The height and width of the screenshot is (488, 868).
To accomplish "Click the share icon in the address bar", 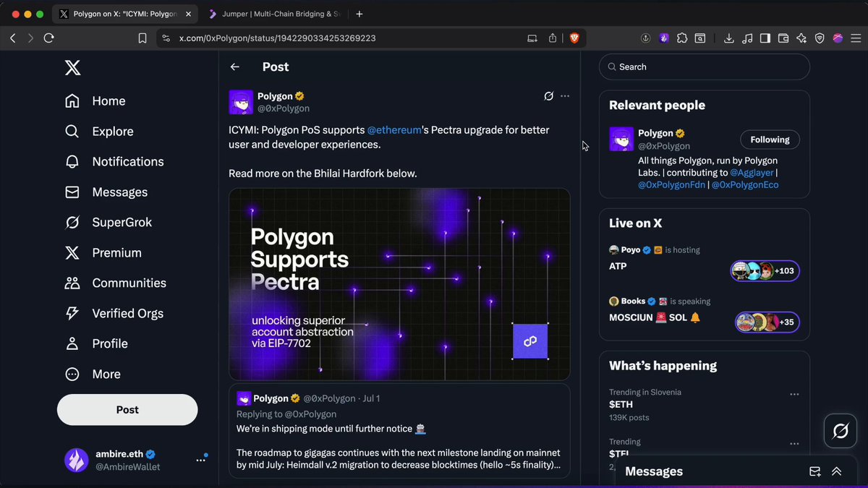I will (553, 38).
